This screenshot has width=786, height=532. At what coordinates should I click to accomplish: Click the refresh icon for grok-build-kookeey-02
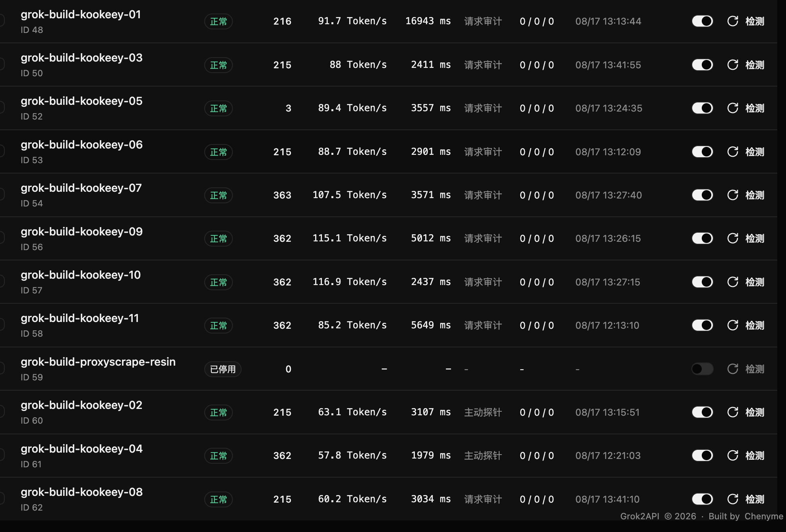pyautogui.click(x=732, y=412)
